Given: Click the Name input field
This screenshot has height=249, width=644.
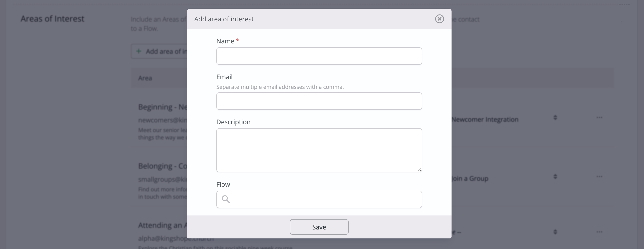Looking at the screenshot, I should click(319, 56).
